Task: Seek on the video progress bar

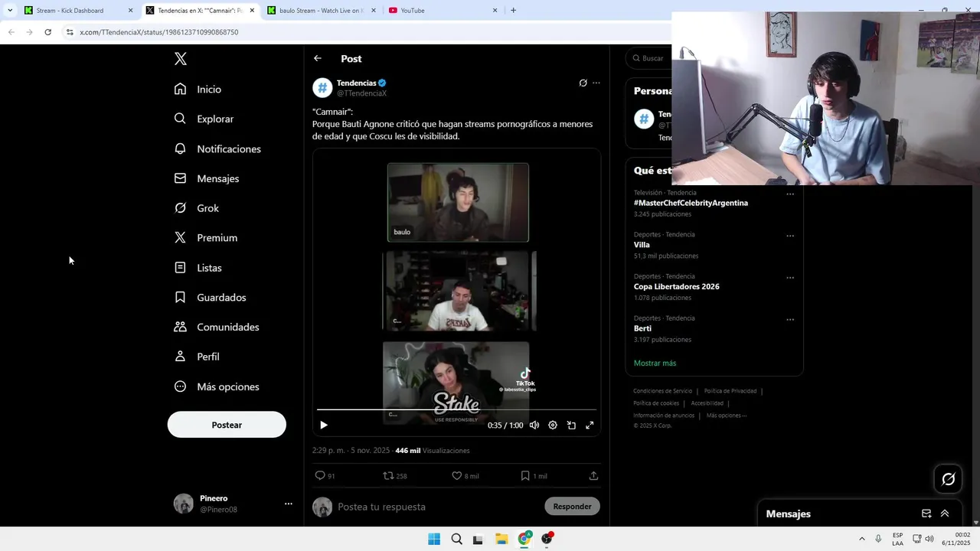Action: coord(456,409)
